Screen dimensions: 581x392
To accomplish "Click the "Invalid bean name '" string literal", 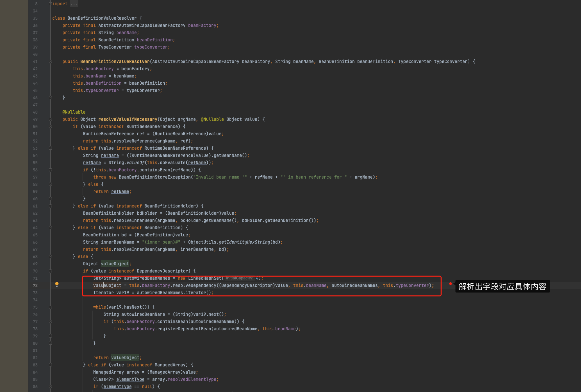I will [220, 177].
